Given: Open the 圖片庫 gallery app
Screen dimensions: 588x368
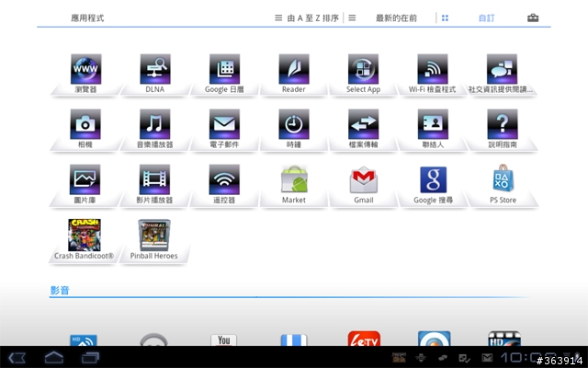Looking at the screenshot, I should 85,184.
